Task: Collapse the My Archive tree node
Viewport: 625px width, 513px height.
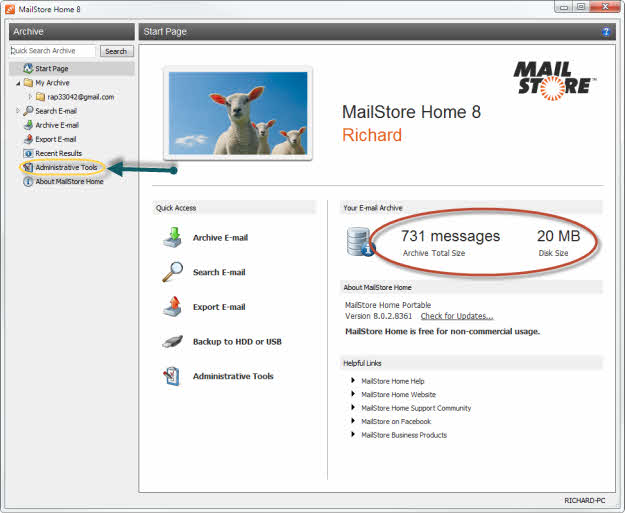Action: click(18, 83)
